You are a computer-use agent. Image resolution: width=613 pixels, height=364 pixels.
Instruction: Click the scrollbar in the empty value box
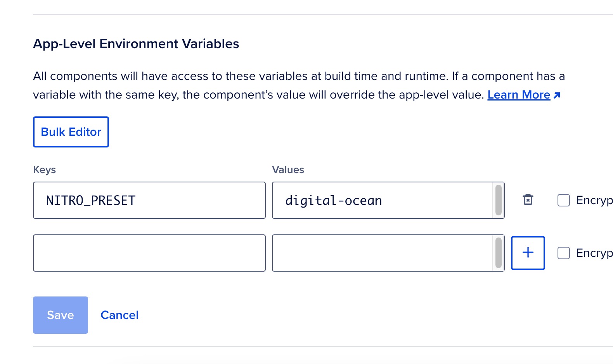point(499,253)
